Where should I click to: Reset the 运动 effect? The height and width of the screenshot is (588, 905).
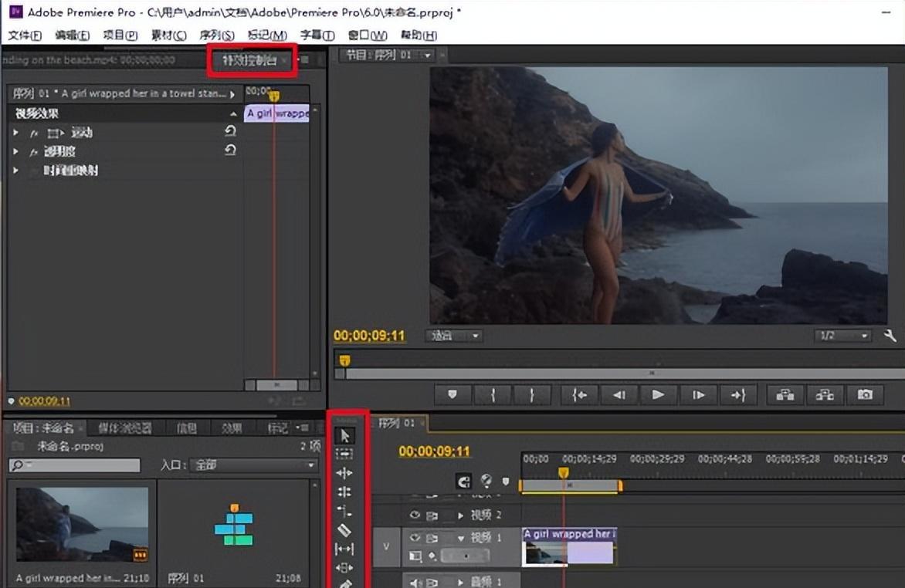pyautogui.click(x=230, y=131)
